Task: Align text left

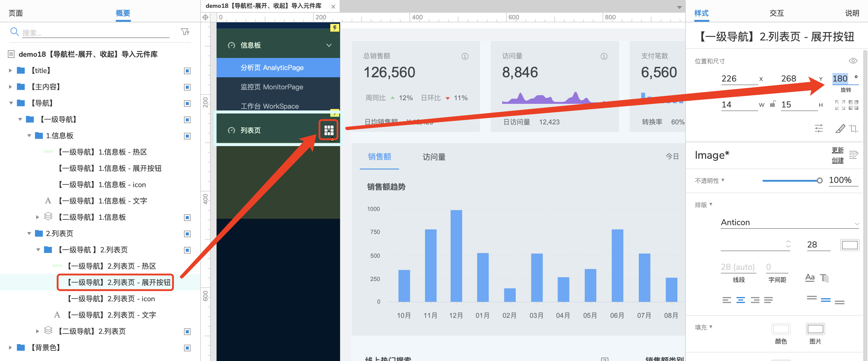Action: tap(727, 300)
